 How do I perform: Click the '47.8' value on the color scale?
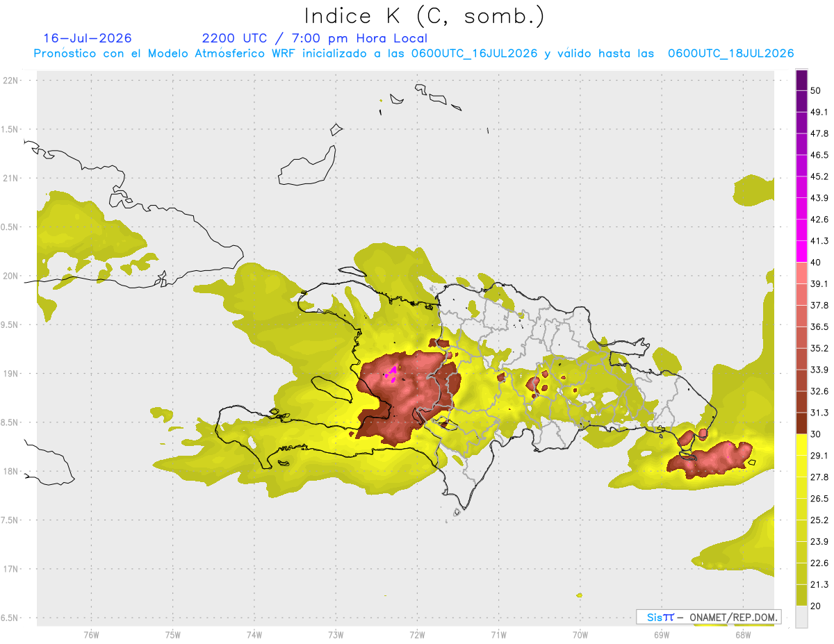[819, 134]
